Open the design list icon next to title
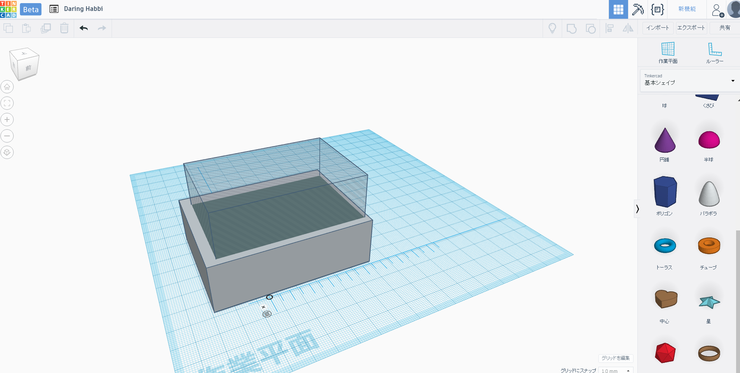This screenshot has height=373, width=740. (x=54, y=9)
